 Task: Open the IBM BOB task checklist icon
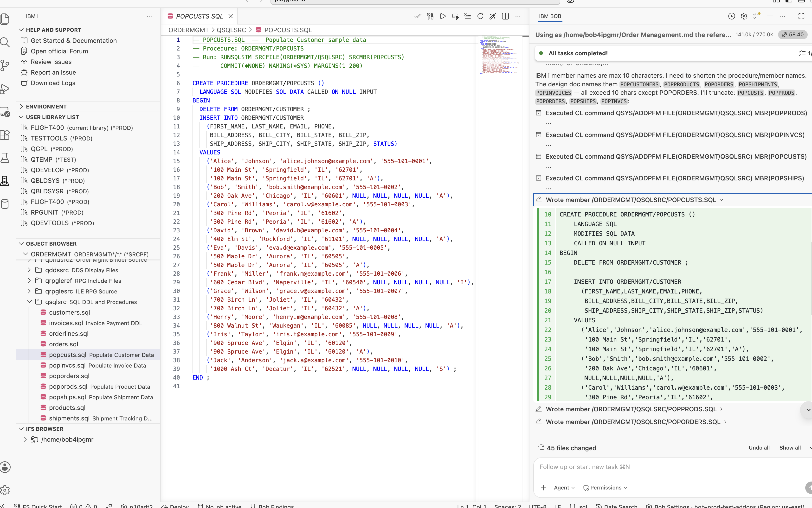(x=757, y=16)
